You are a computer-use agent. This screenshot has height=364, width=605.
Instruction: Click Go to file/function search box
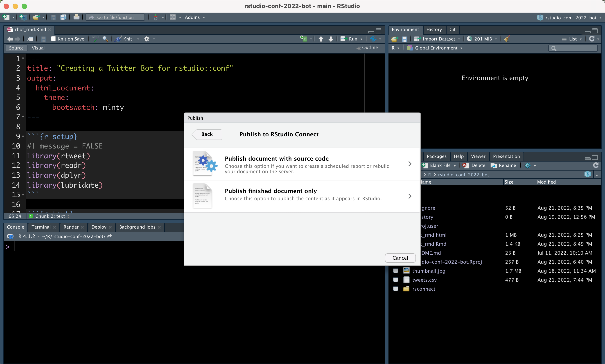pos(115,17)
